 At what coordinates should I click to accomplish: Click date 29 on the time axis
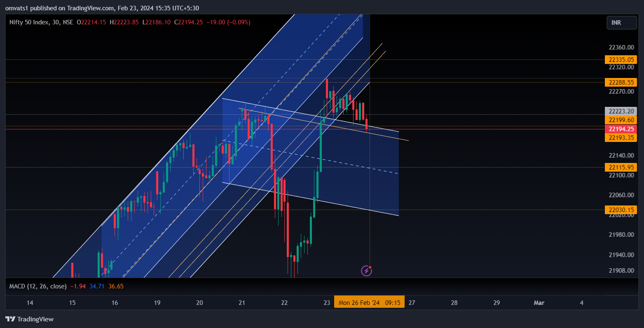(x=496, y=303)
